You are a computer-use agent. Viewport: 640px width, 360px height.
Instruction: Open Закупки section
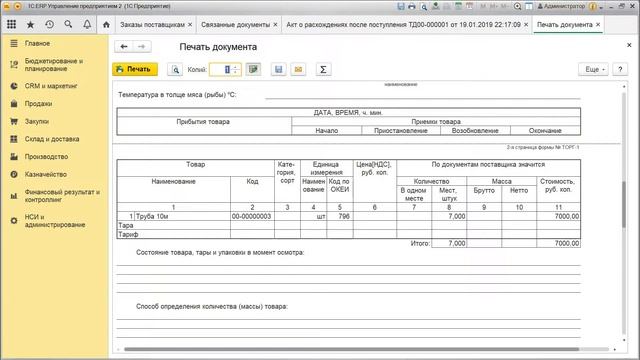click(54, 121)
